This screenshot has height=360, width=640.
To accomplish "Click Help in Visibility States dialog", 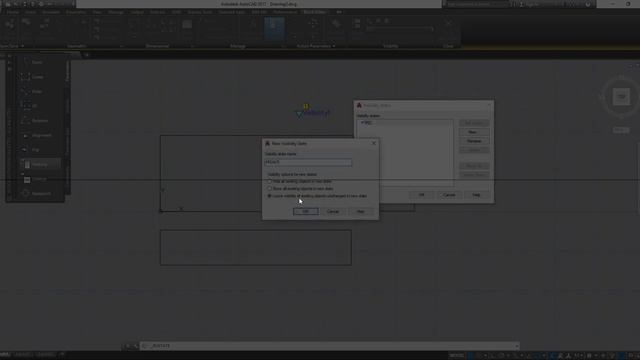I will [476, 195].
